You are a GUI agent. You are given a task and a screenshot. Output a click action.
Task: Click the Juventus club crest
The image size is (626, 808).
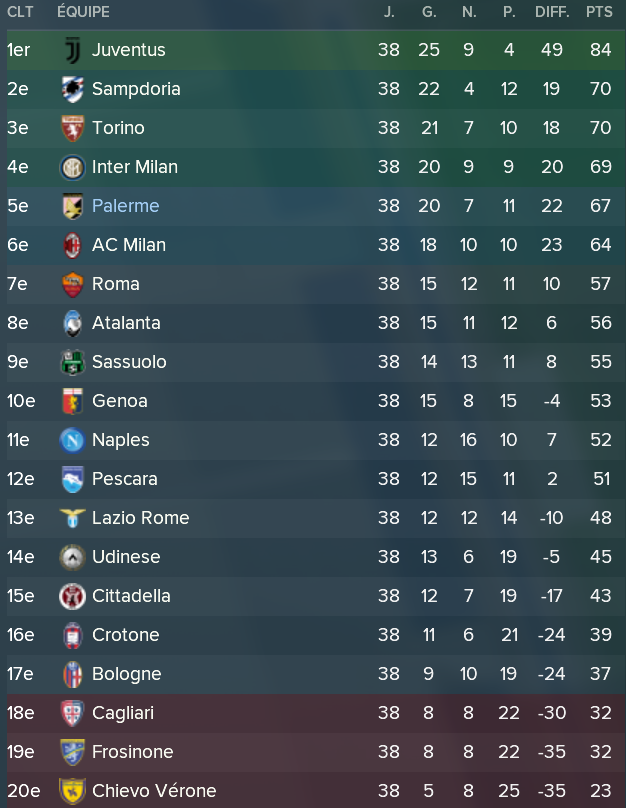coord(73,50)
